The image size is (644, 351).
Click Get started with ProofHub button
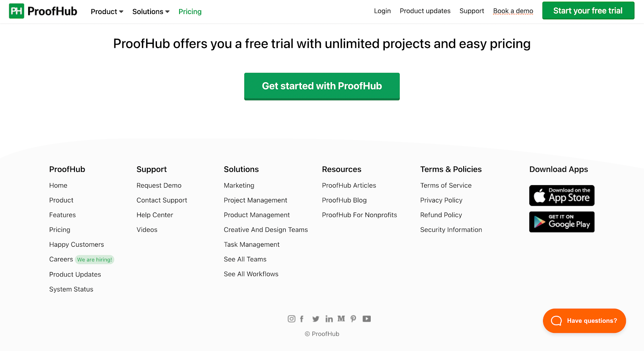pyautogui.click(x=322, y=86)
